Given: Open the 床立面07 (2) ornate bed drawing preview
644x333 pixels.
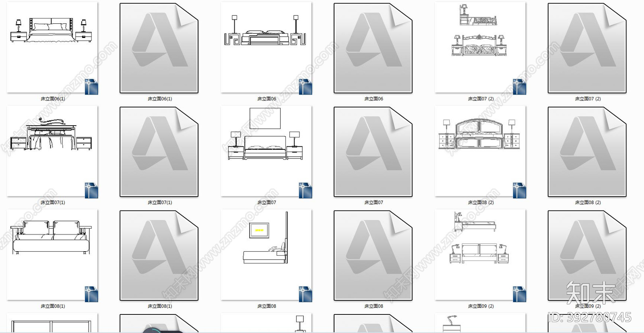Looking at the screenshot, I should (x=480, y=48).
